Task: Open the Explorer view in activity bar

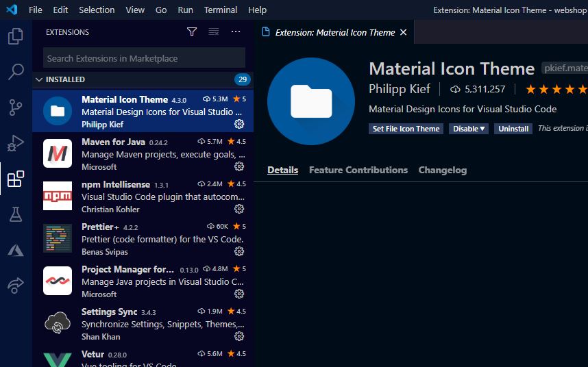Action: click(15, 36)
